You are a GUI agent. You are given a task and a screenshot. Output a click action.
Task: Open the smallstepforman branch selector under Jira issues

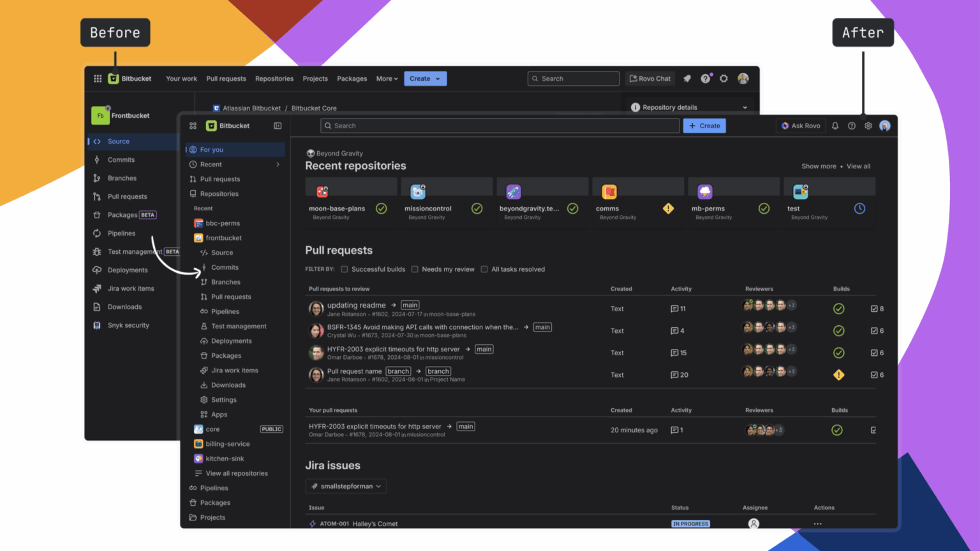coord(345,486)
